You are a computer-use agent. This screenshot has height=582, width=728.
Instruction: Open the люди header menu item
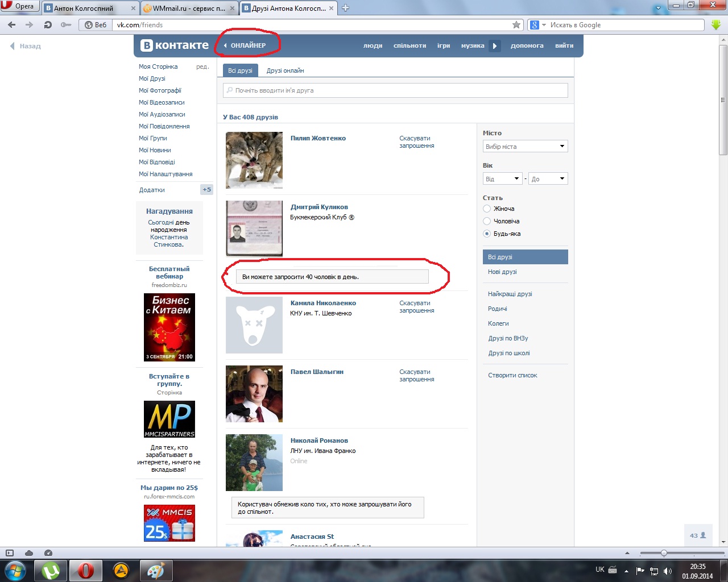[373, 45]
